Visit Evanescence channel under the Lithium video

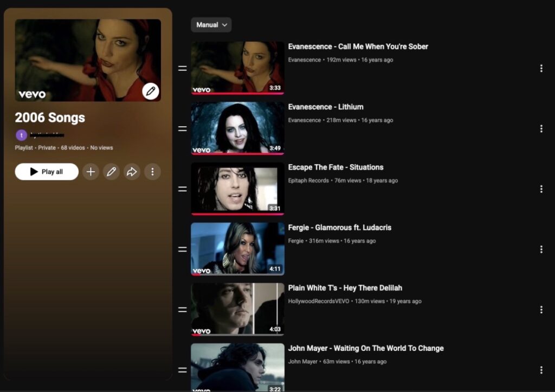(305, 120)
